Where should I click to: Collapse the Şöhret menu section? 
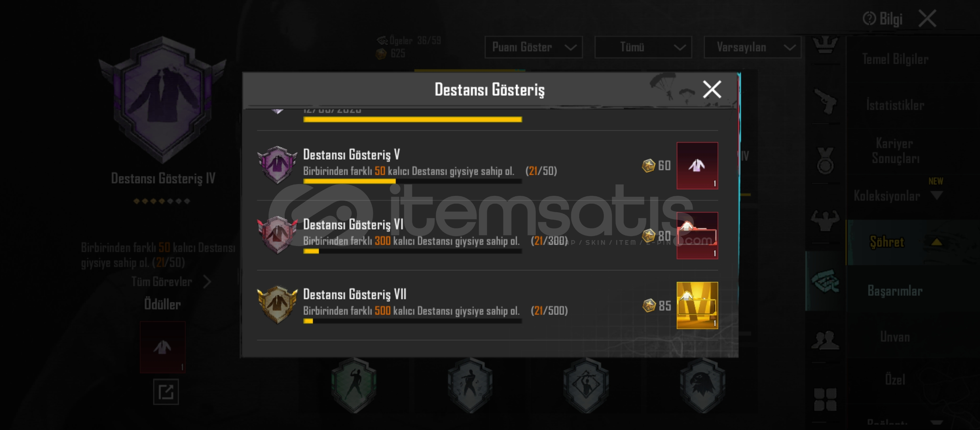click(937, 242)
